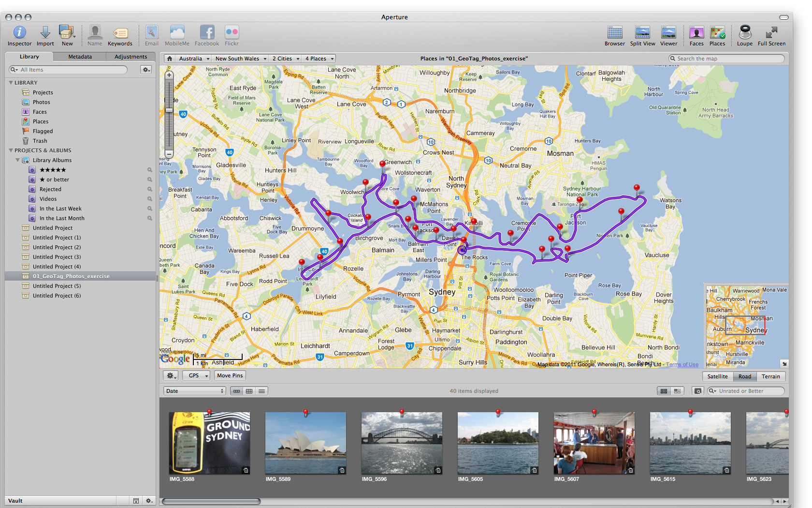Toggle Show Multiple viewer mode button

click(x=664, y=391)
